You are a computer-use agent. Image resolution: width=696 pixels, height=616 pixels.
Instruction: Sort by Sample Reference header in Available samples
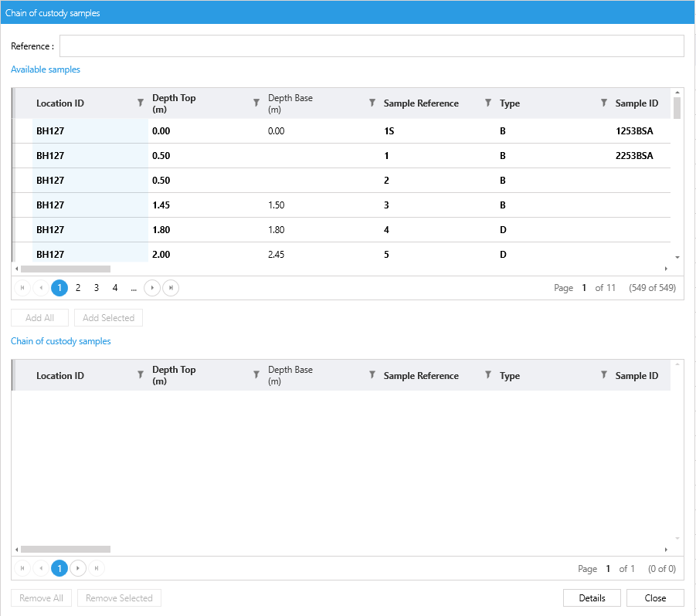(x=421, y=103)
